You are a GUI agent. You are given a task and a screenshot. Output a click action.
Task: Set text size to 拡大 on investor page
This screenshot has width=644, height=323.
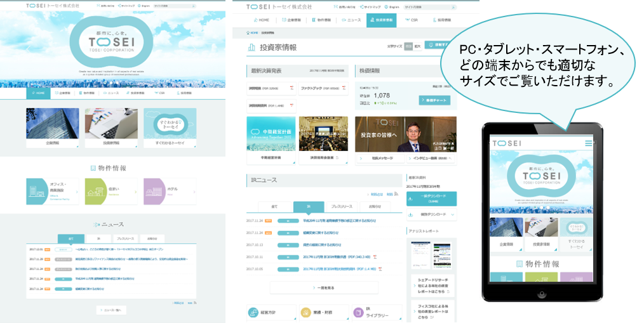[417, 46]
